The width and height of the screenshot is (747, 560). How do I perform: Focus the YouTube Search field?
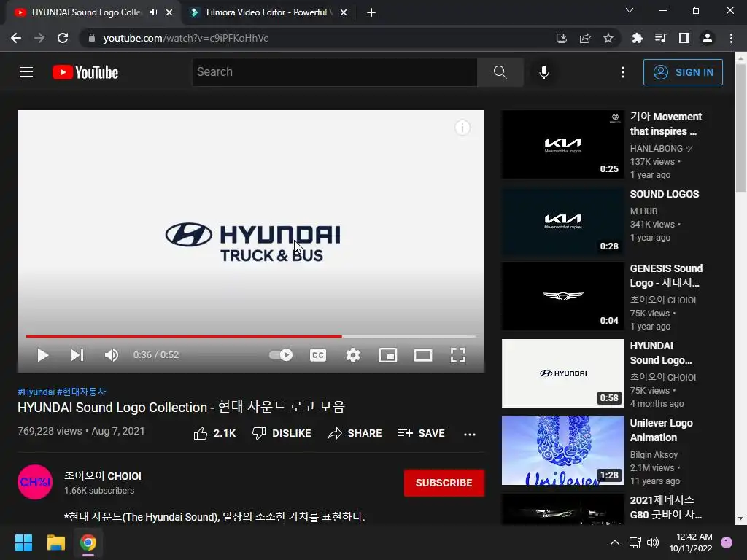point(335,72)
